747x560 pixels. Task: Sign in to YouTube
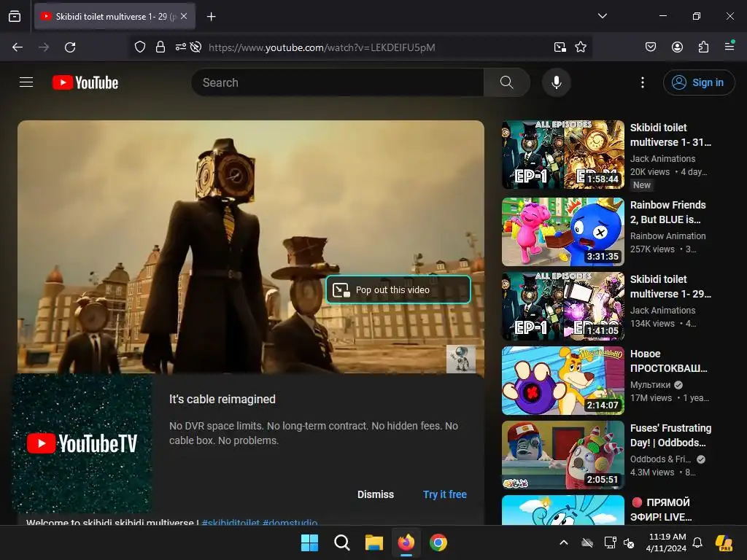699,82
